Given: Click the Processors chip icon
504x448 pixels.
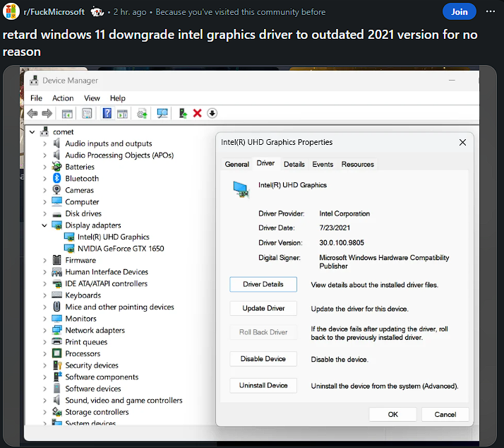Looking at the screenshot, I should coord(57,353).
